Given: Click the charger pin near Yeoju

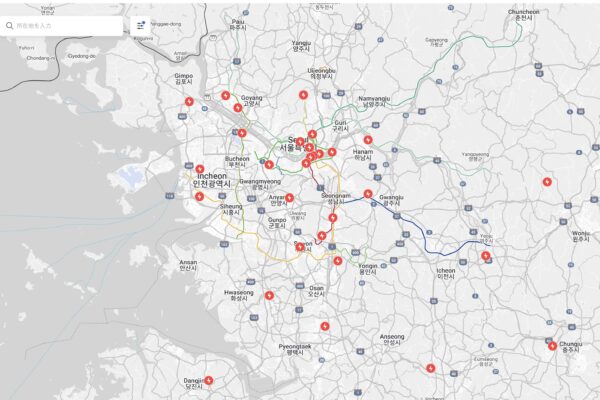Looking at the screenshot, I should pos(486,256).
